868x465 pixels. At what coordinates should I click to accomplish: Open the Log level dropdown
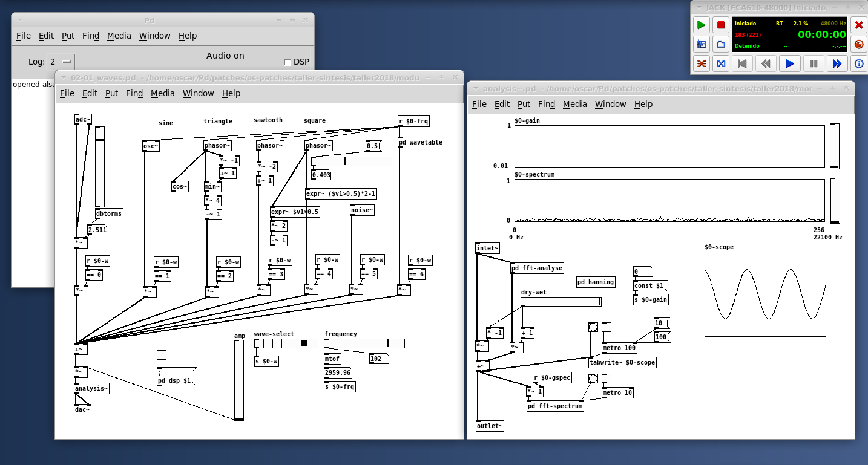(61, 62)
